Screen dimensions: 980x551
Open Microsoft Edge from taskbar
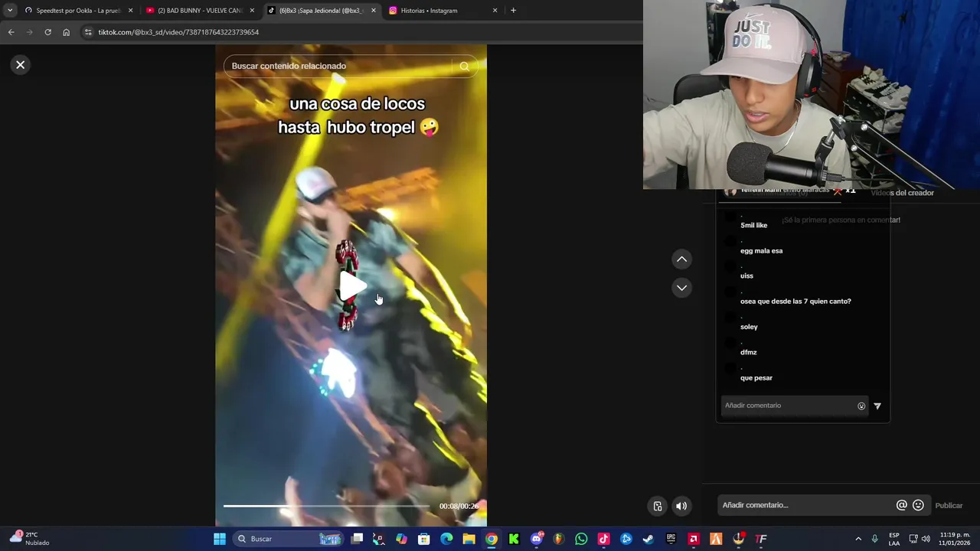tap(446, 539)
